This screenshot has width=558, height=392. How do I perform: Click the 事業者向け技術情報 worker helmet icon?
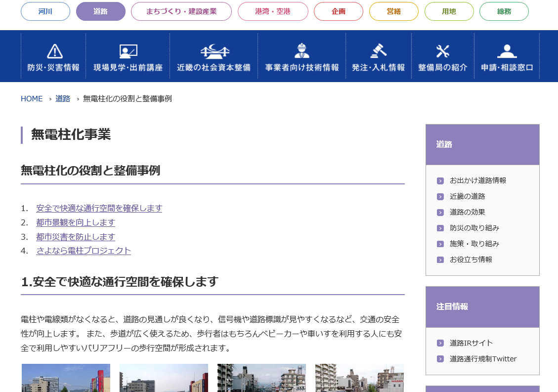point(302,51)
